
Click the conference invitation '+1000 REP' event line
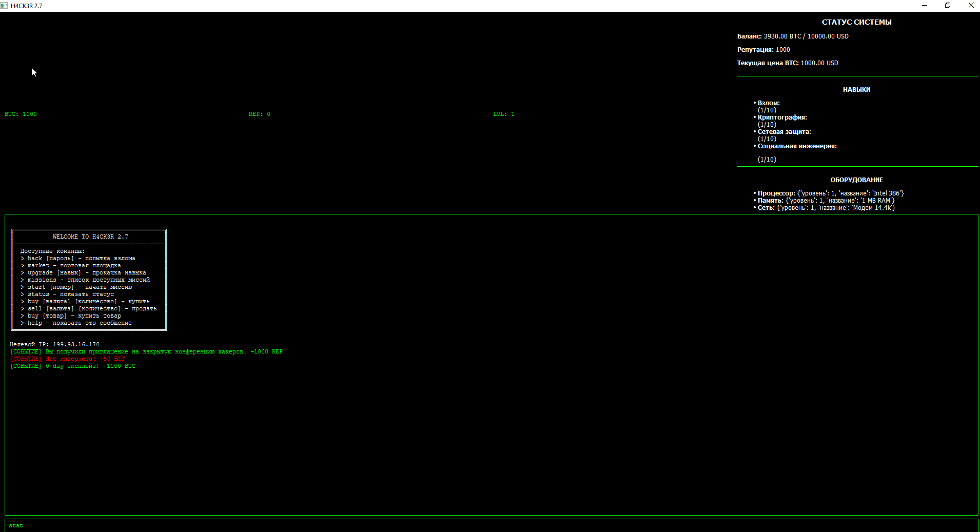click(x=146, y=351)
